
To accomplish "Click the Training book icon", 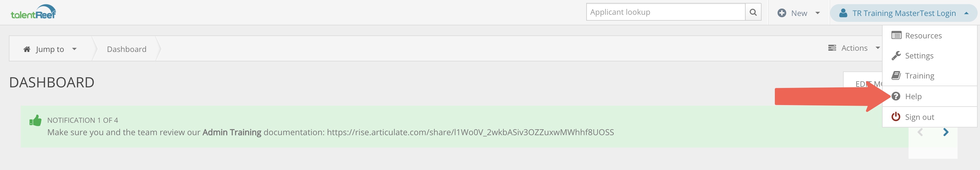I will 896,76.
